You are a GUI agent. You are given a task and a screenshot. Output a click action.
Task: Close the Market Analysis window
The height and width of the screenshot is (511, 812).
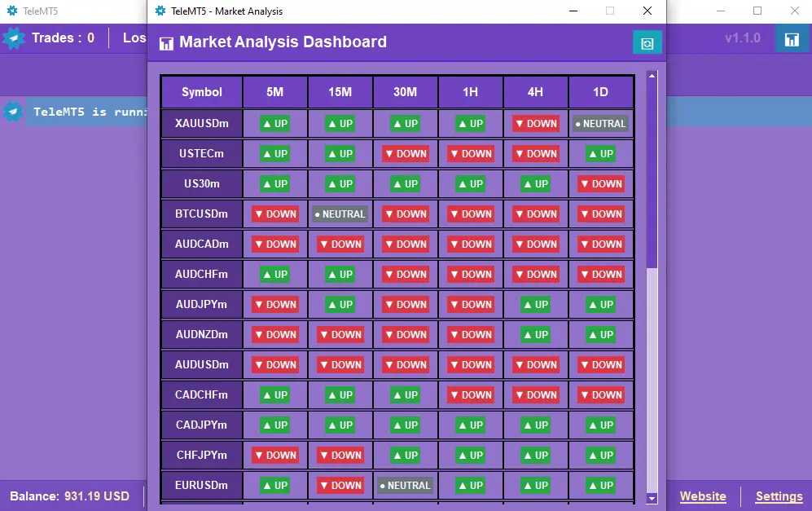click(647, 11)
